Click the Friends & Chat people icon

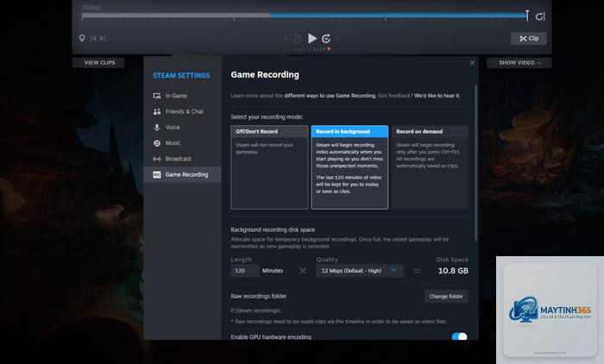[x=157, y=111]
